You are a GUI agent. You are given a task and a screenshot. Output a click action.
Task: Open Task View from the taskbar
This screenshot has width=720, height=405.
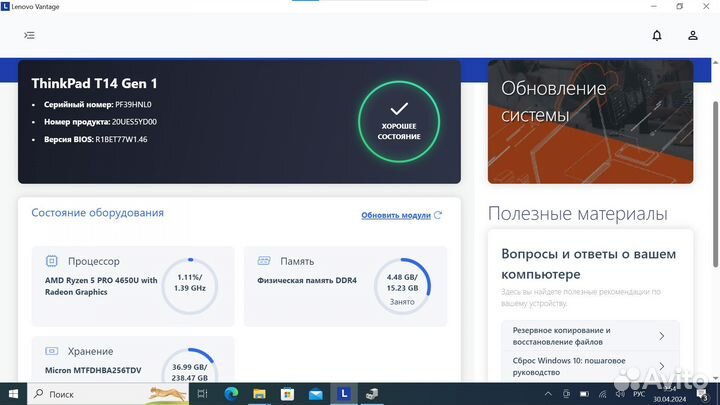coord(202,394)
